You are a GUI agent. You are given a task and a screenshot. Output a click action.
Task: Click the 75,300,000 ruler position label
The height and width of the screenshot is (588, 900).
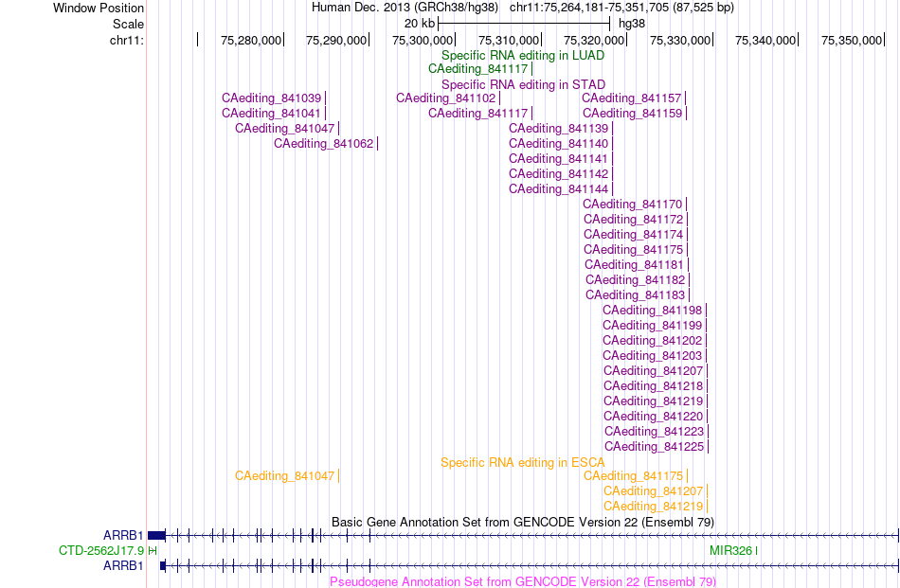[x=423, y=40]
